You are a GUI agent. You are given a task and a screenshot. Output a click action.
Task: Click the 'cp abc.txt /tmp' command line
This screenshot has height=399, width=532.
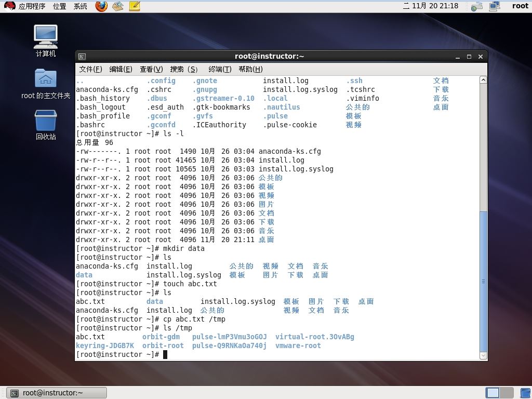[151, 319]
